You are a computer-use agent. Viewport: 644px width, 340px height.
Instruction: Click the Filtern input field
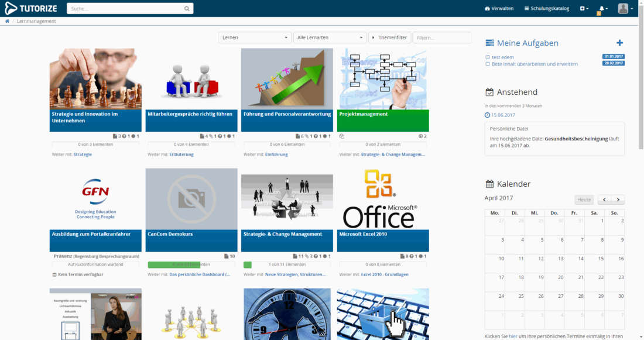(x=441, y=37)
